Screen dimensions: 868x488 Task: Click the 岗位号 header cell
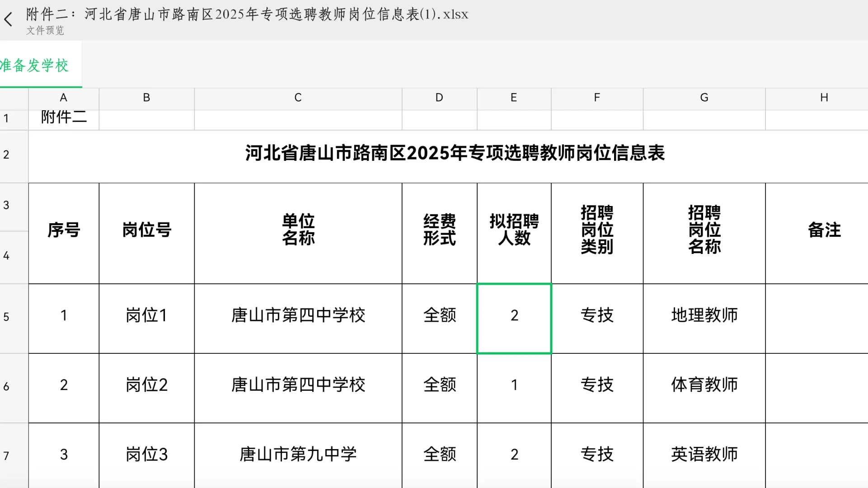[x=146, y=233]
